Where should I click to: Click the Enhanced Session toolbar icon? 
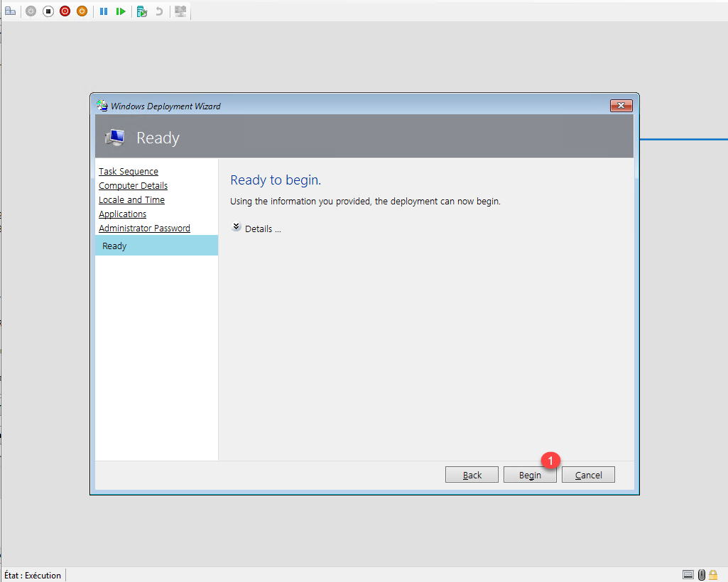[180, 11]
